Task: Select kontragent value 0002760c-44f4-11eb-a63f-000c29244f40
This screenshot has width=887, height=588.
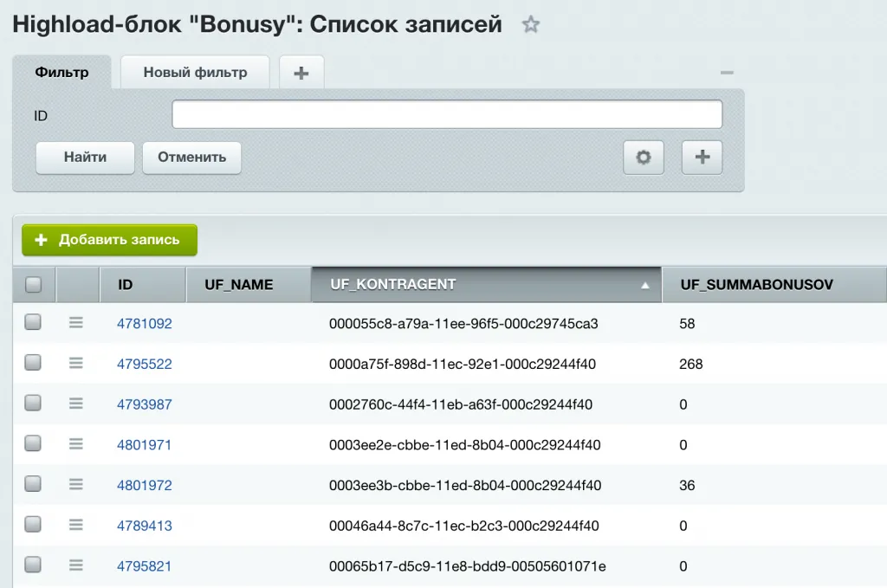Action: (x=461, y=404)
